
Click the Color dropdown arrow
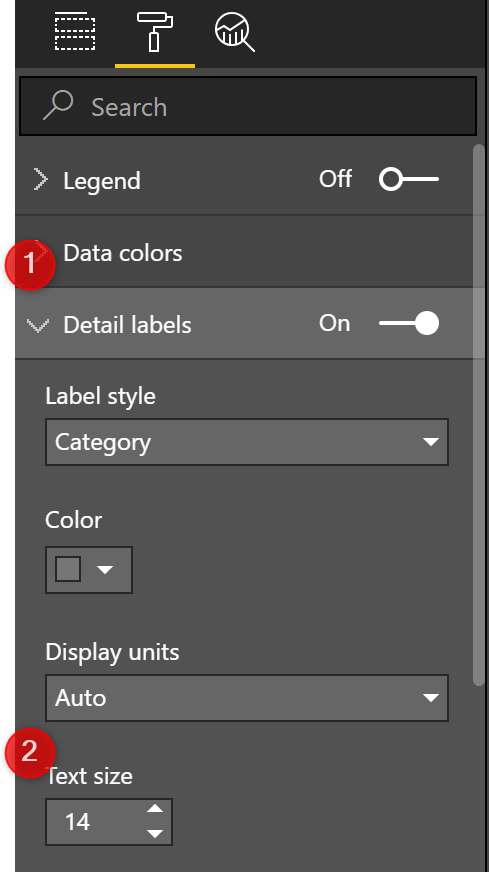105,569
